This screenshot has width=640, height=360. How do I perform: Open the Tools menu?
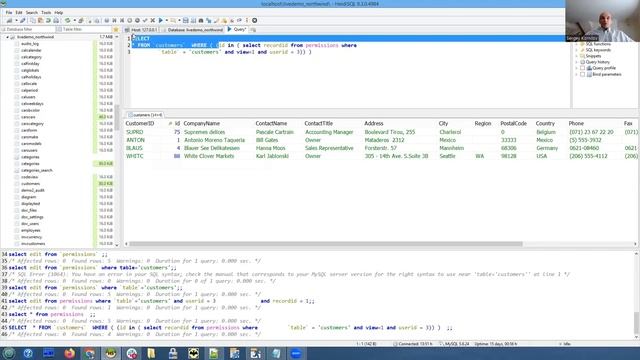(46, 13)
